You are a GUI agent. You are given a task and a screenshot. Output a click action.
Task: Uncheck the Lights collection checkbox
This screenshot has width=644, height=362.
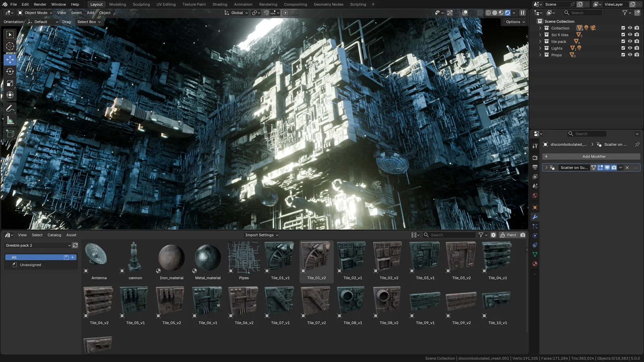(623, 48)
